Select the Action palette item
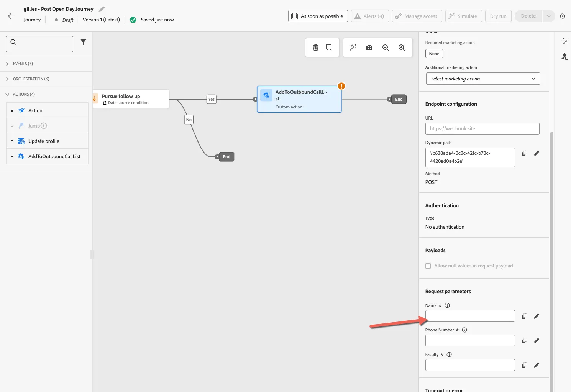This screenshot has width=571, height=392. (47, 110)
